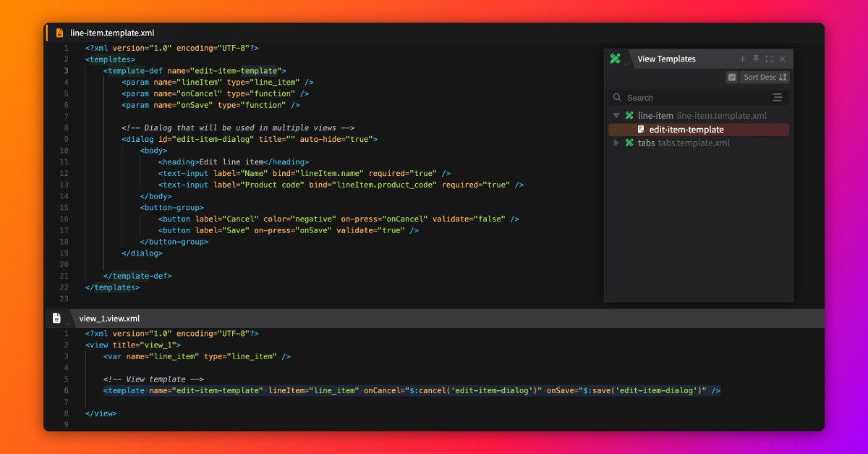868x454 pixels.
Task: Click the "View template" comment line
Action: 153,379
